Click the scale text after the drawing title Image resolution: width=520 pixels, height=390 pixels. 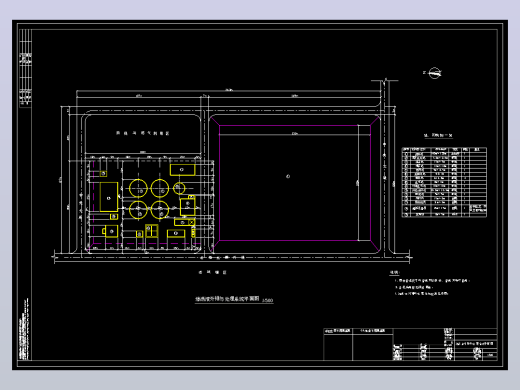(267, 300)
